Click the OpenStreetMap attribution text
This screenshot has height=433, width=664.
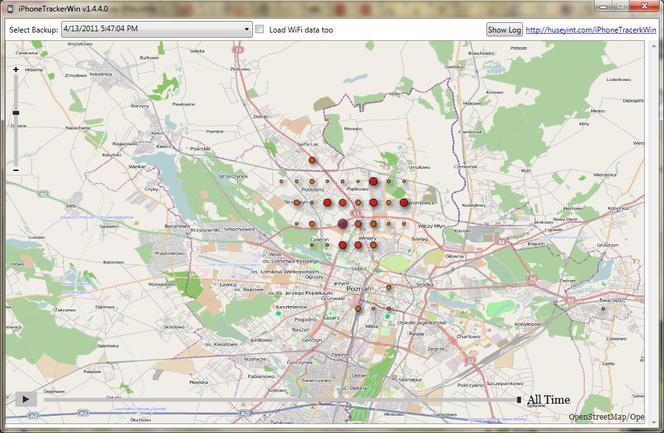point(606,417)
